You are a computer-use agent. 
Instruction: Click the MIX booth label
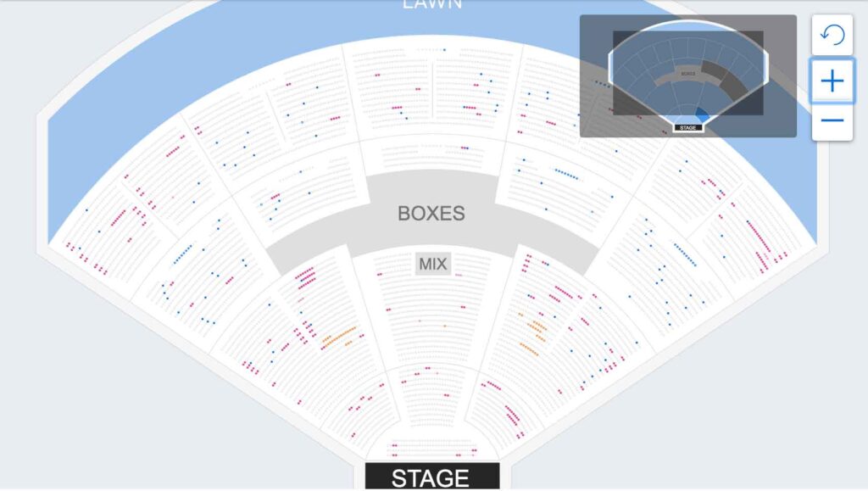432,264
